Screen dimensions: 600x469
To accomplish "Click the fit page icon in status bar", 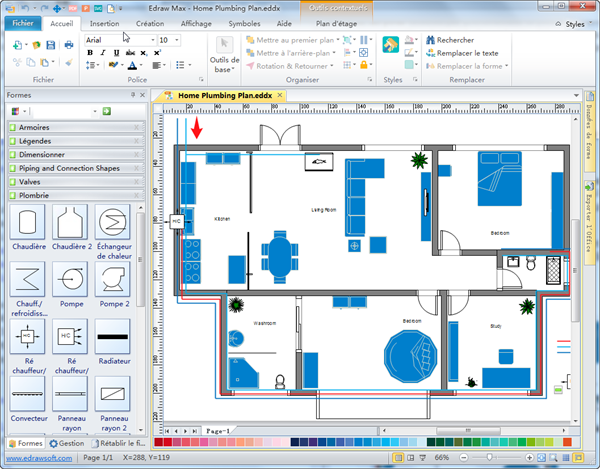I will (x=541, y=458).
